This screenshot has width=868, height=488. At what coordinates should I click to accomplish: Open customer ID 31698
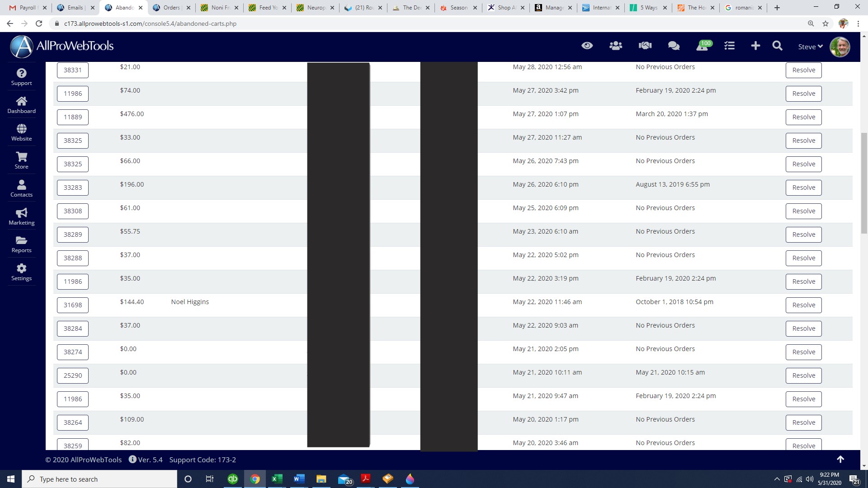[73, 305]
